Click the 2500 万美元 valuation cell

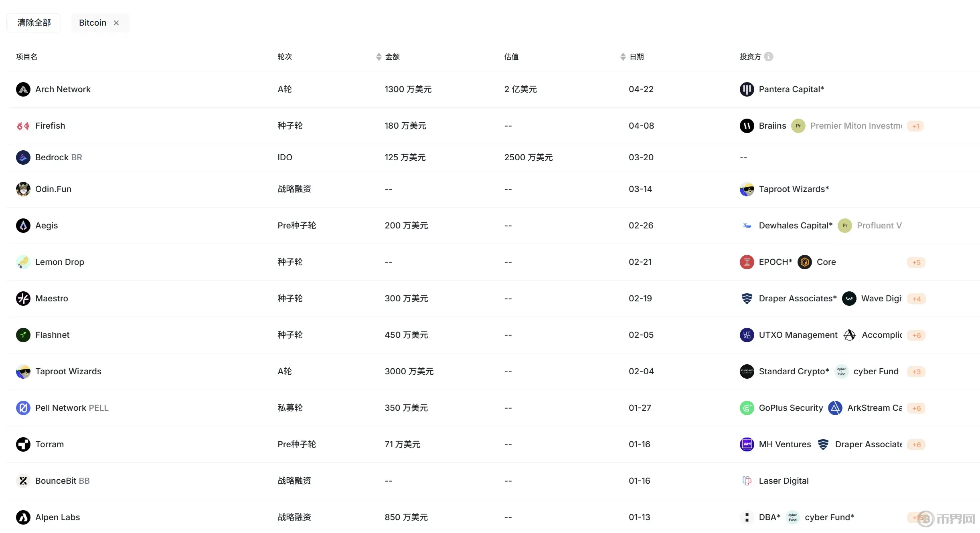(528, 157)
